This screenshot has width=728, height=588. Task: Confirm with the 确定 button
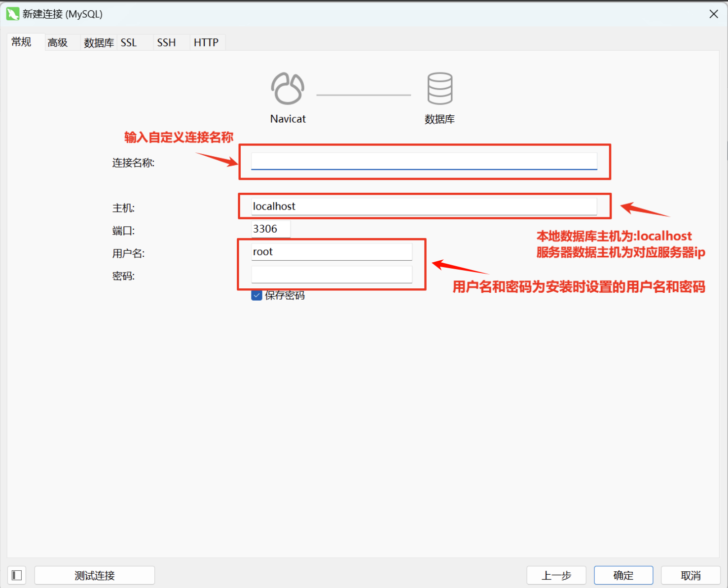[623, 575]
